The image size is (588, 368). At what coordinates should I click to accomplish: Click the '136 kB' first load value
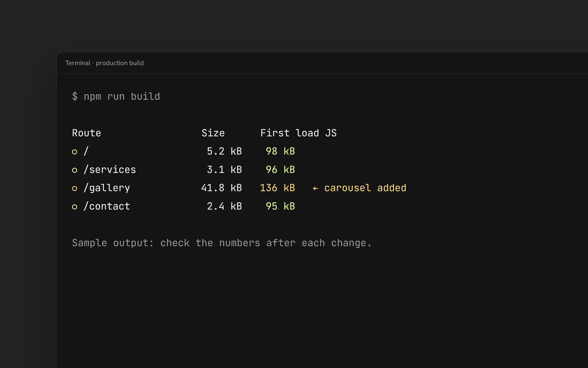point(277,188)
